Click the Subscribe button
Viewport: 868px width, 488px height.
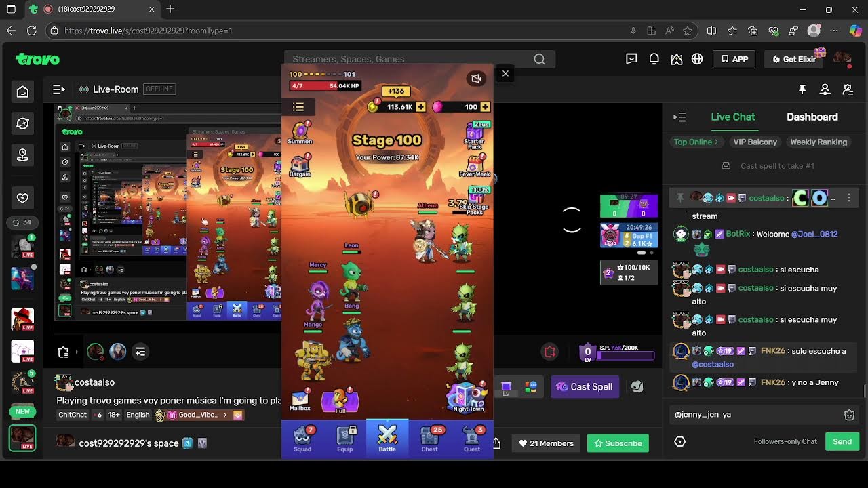click(618, 443)
